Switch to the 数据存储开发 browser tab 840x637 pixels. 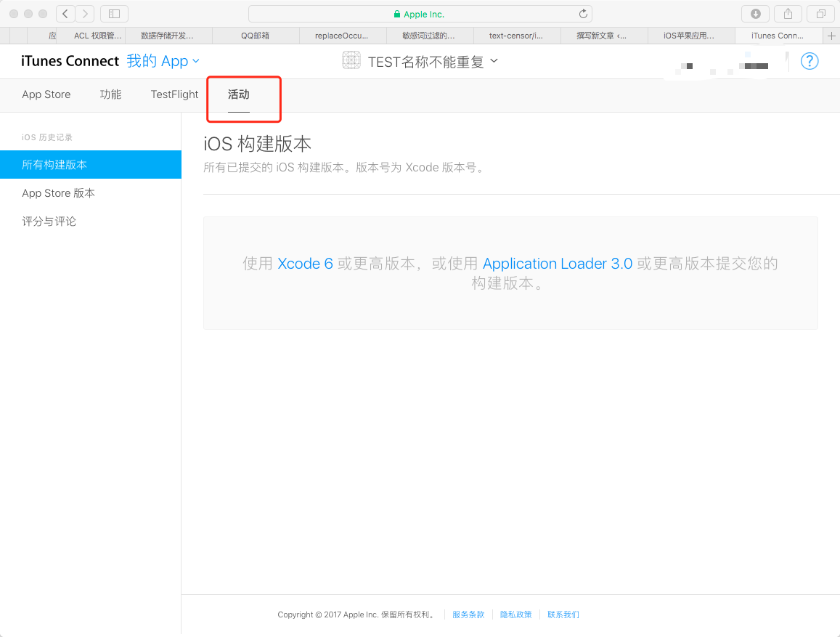coord(167,36)
